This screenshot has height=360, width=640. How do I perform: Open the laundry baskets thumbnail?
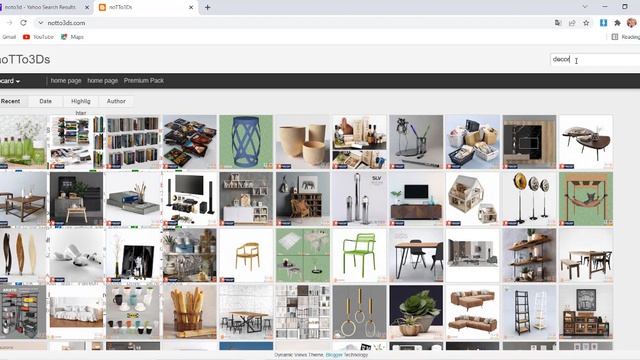tap(472, 142)
